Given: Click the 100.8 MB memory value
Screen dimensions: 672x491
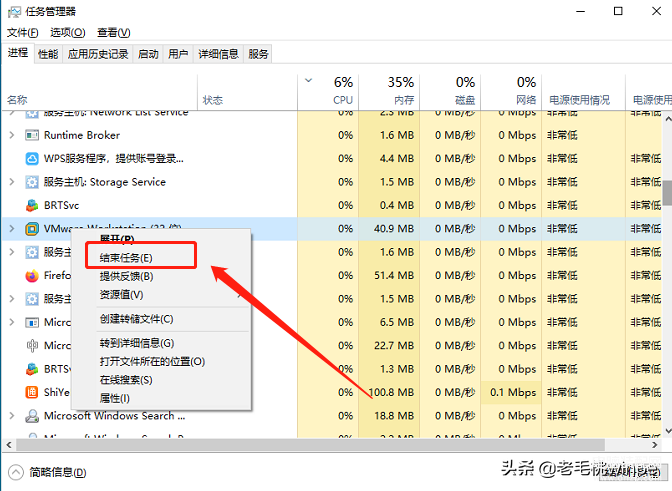Looking at the screenshot, I should pos(391,392).
